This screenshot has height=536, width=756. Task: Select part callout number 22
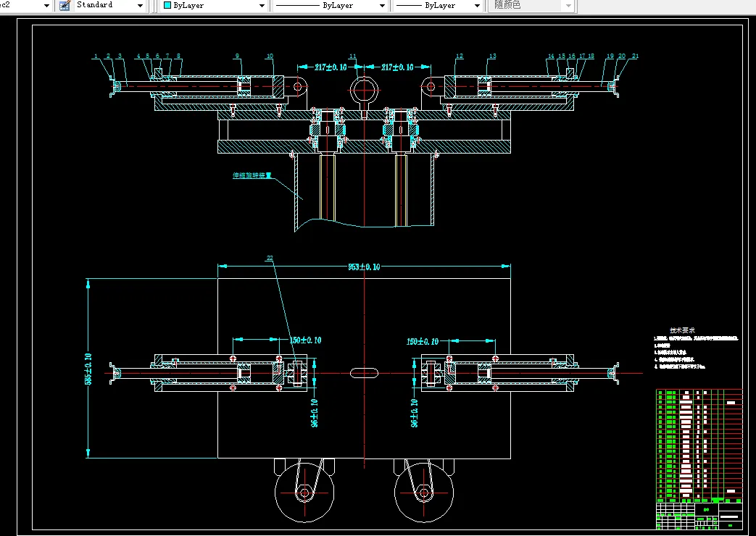coord(270,257)
